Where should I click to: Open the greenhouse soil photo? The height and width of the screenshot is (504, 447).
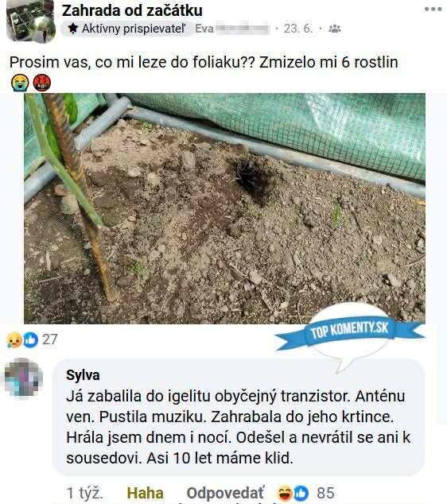click(x=224, y=208)
